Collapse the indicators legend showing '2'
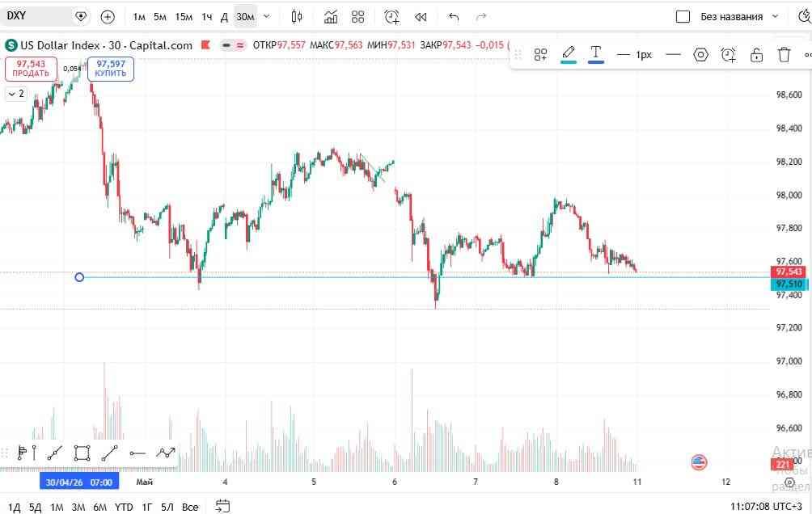The width and height of the screenshot is (812, 514). click(16, 94)
